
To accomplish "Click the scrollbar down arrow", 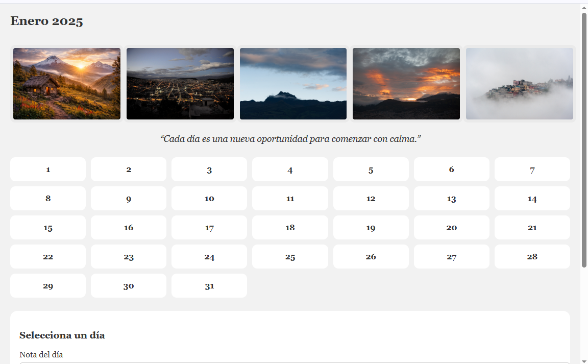I will 584,360.
